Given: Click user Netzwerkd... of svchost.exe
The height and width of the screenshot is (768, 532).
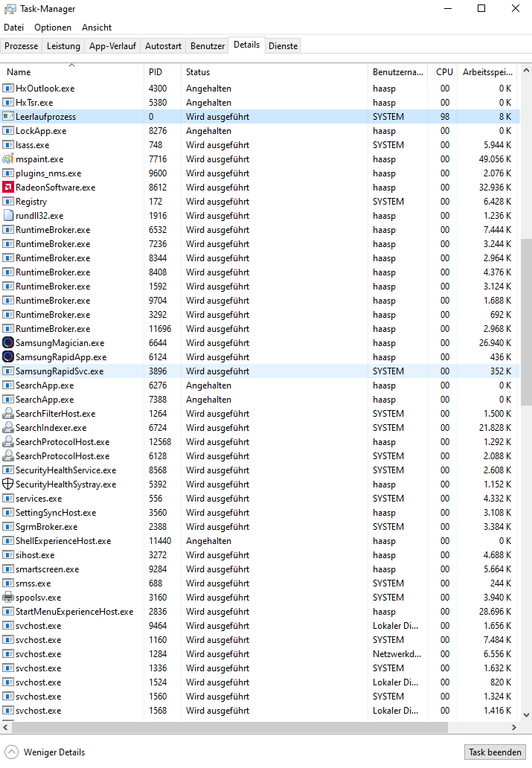Looking at the screenshot, I should click(397, 654).
